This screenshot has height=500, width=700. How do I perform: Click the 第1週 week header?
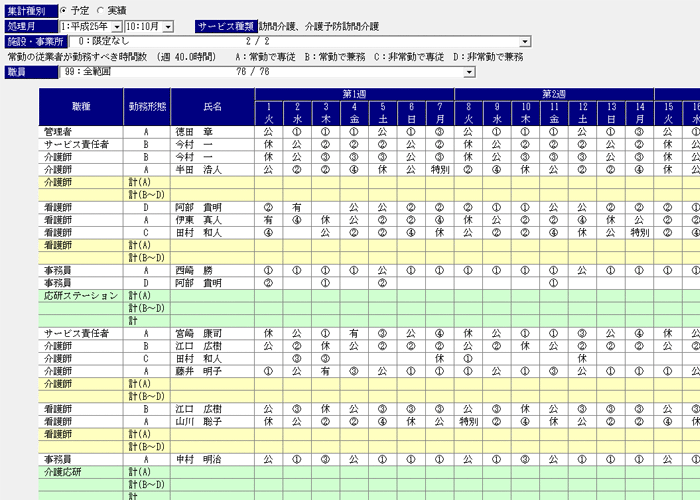(354, 94)
